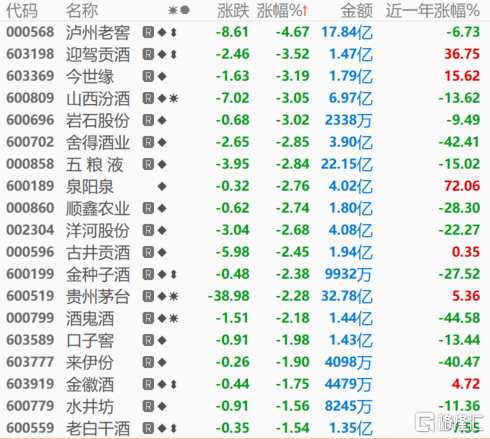This screenshot has height=439, width=490.
Task: Open stock 贵州茅台 by its name
Action: [x=98, y=296]
